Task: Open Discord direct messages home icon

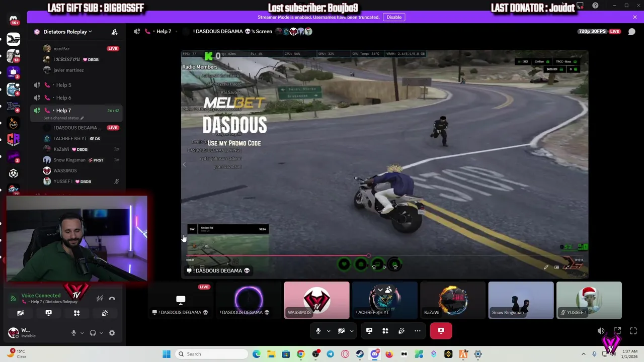Action: pyautogui.click(x=13, y=21)
